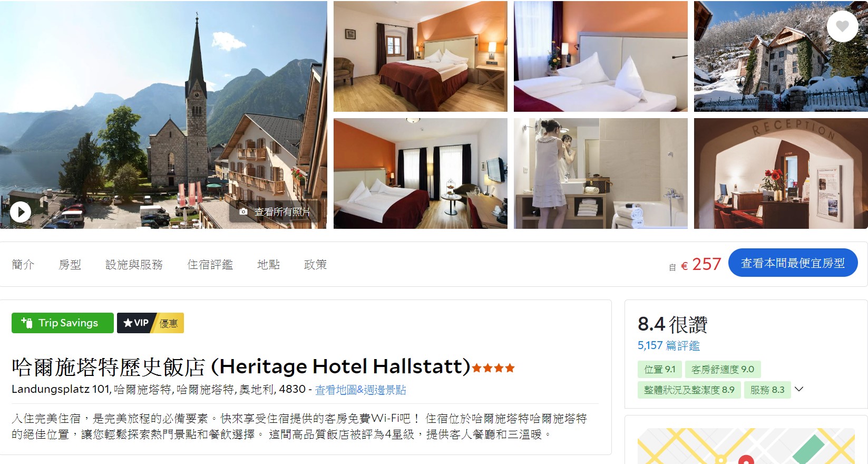Open the 簡介 tab
The width and height of the screenshot is (868, 464).
tap(23, 265)
